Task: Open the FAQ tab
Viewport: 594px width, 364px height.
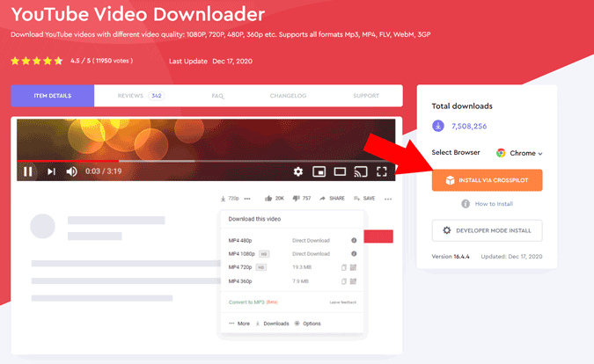Action: click(218, 96)
